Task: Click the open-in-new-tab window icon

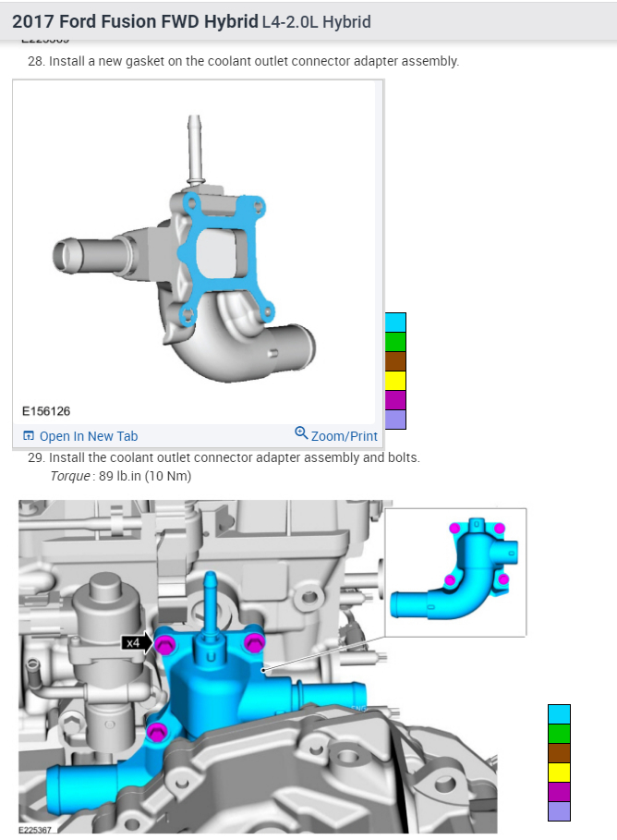Action: tap(29, 435)
